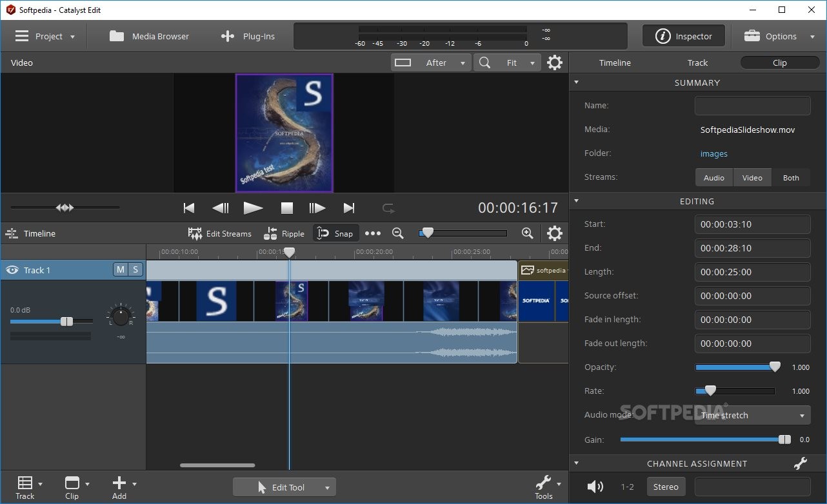The image size is (827, 504).
Task: Toggle Snap on the timeline
Action: [335, 233]
